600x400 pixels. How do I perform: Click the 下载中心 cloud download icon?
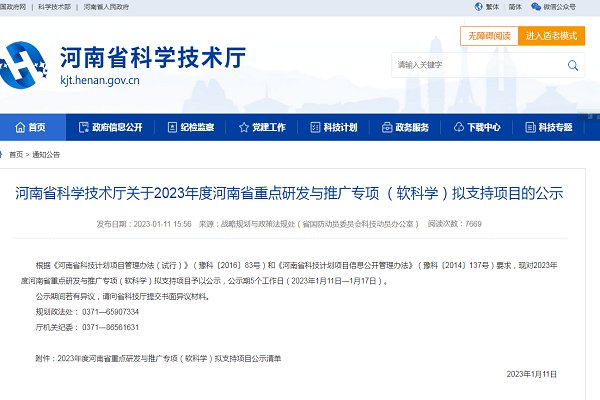coord(459,128)
